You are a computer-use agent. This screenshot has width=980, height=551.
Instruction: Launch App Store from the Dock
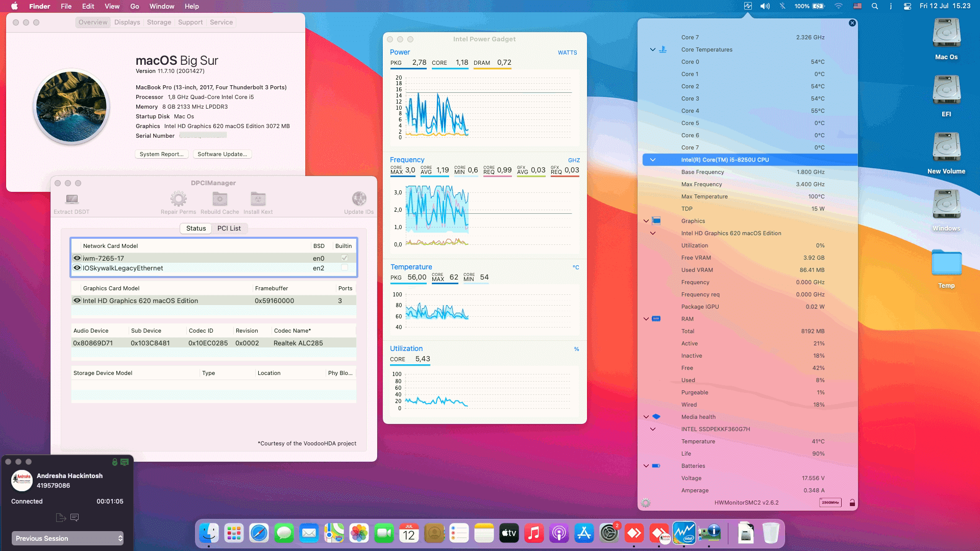point(584,534)
